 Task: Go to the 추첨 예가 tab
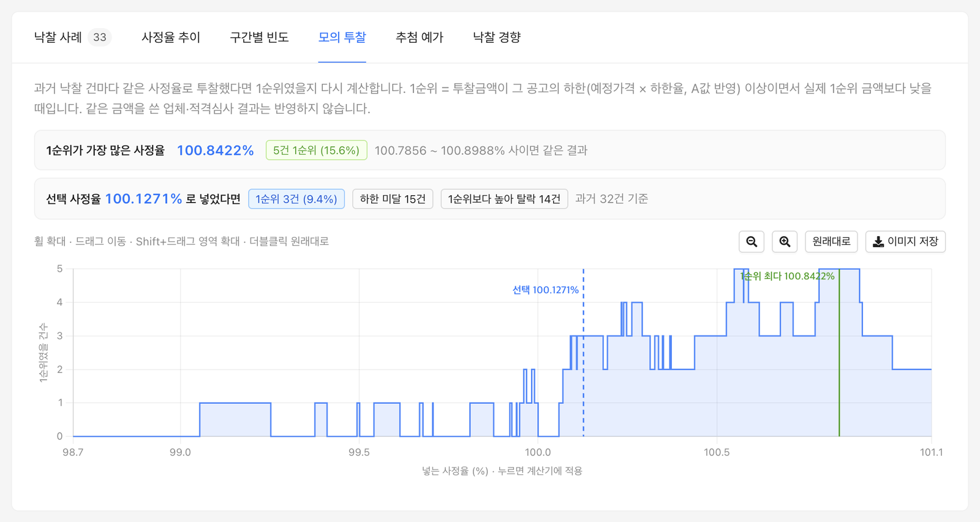coord(420,37)
